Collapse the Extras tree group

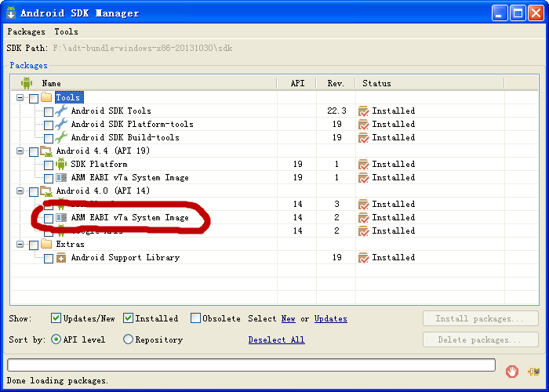coord(20,245)
